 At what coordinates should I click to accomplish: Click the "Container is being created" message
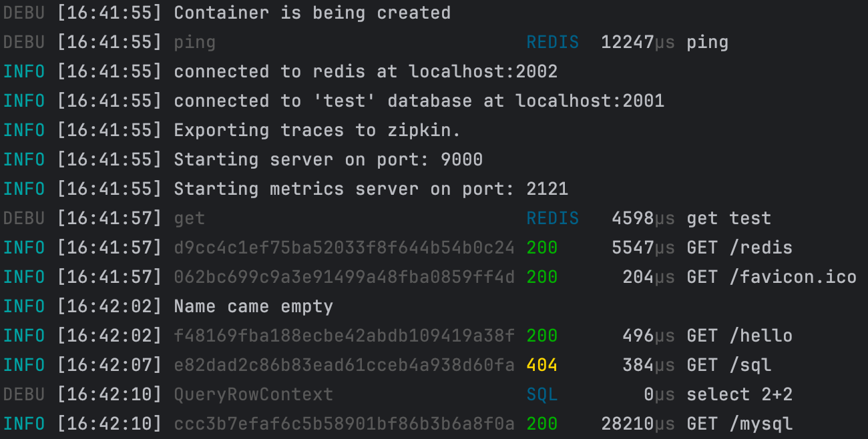tap(312, 13)
